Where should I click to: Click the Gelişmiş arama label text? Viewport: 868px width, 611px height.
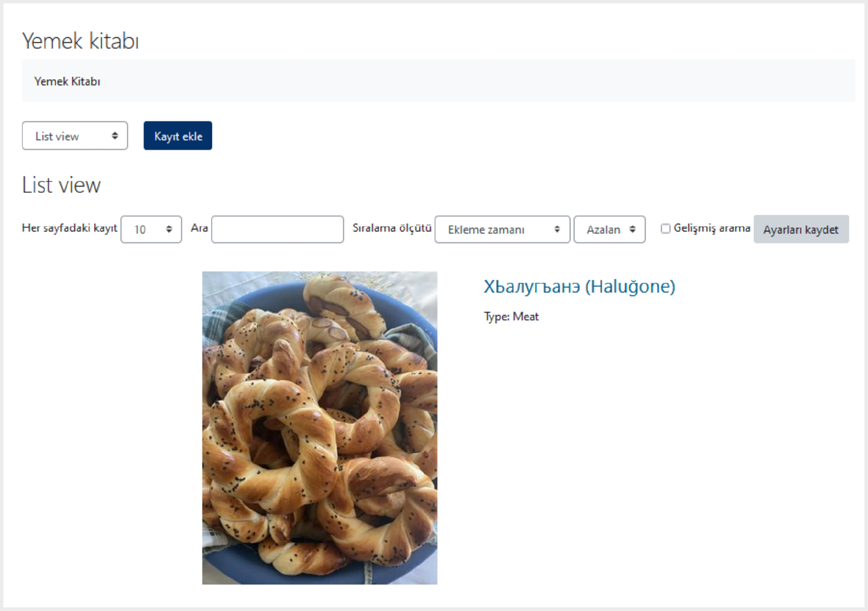(712, 228)
